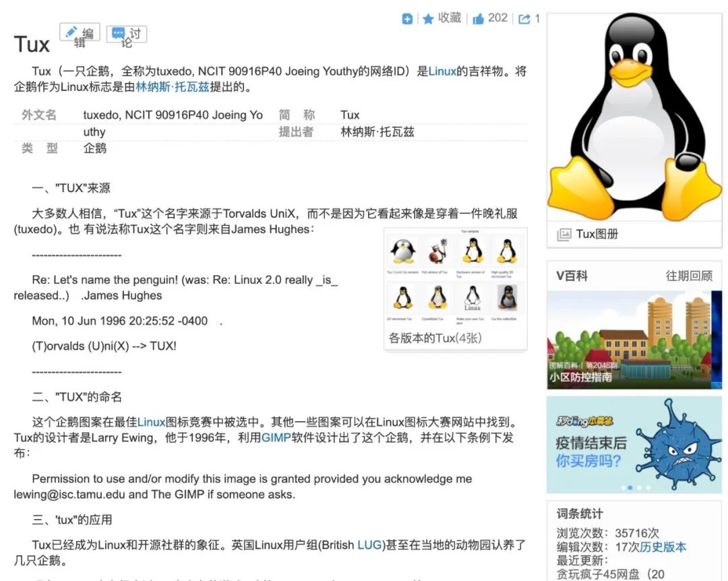Open the Linux link in the intro sentence
Viewport: 728px width, 581px height.
(x=442, y=71)
